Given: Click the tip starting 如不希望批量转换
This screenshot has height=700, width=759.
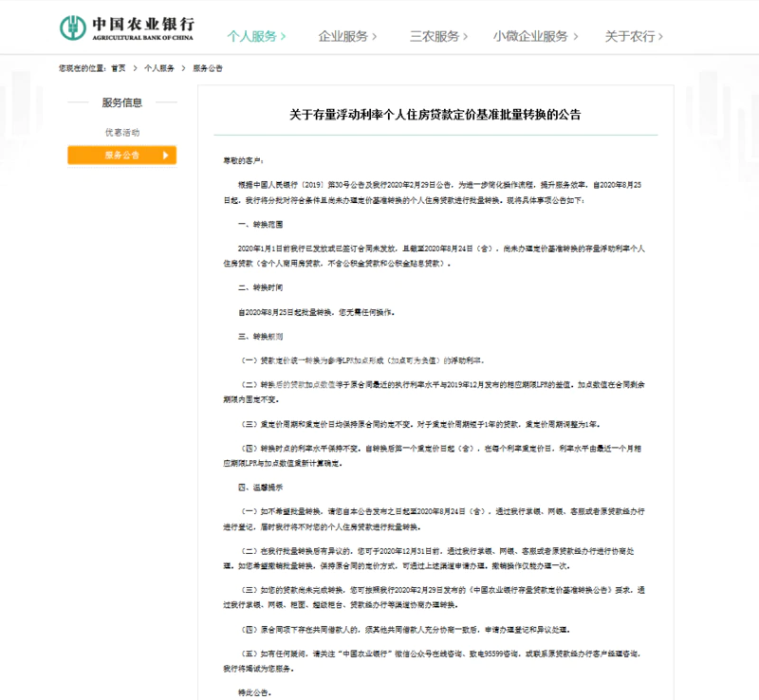Looking at the screenshot, I should pyautogui.click(x=435, y=519).
